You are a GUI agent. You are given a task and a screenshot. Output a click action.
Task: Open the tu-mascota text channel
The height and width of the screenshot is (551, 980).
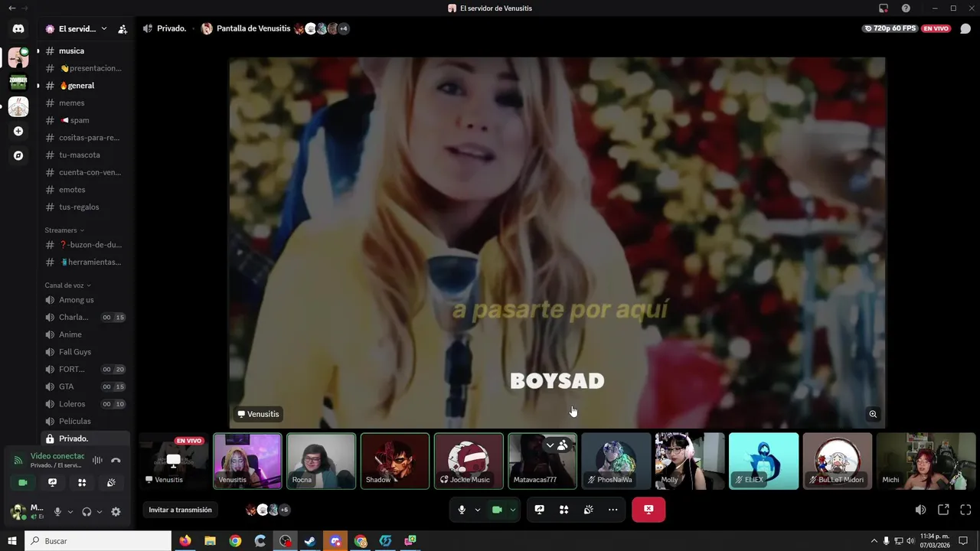pos(85,155)
